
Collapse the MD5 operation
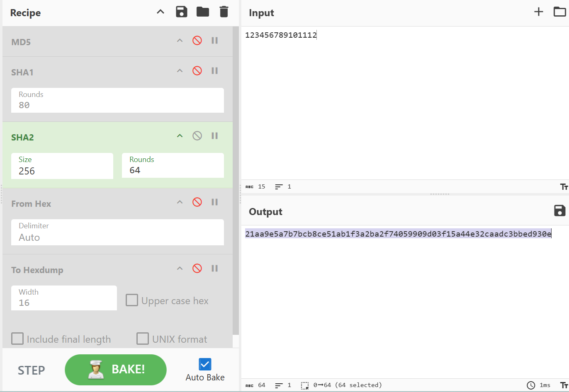tap(180, 41)
